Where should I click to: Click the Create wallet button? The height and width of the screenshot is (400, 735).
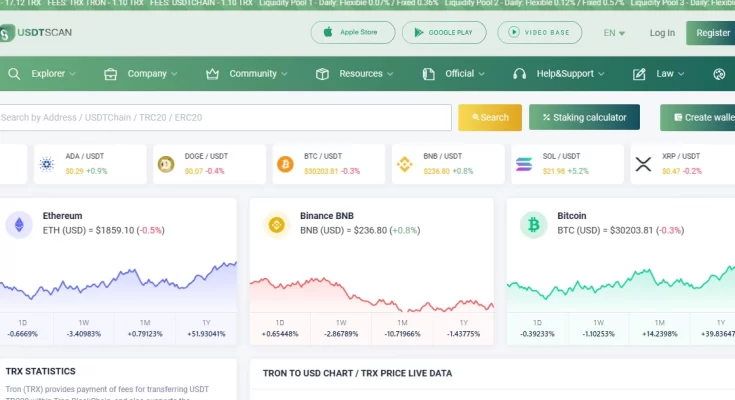[x=698, y=117]
